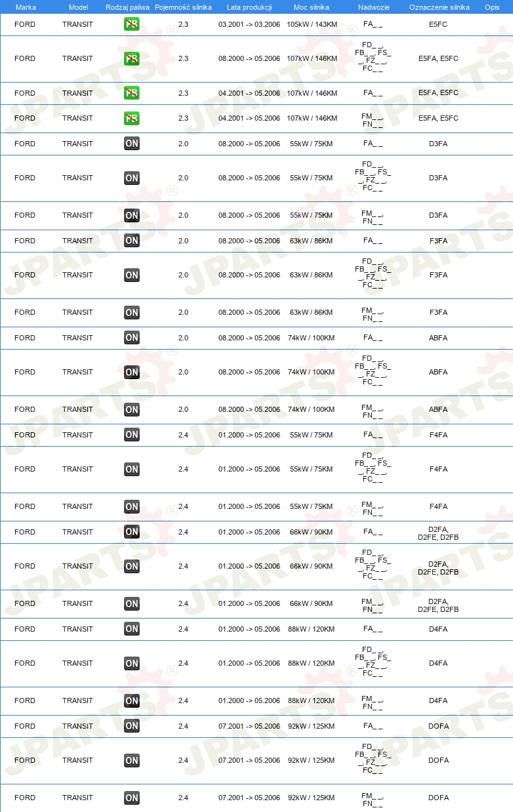Click the Opis column header
The width and height of the screenshot is (513, 812).
(x=492, y=7)
